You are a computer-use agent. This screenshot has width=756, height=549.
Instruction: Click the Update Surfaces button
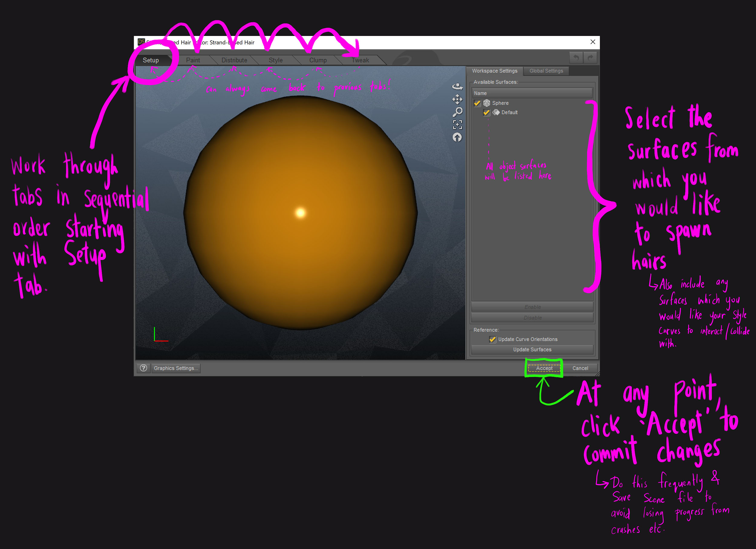(532, 350)
